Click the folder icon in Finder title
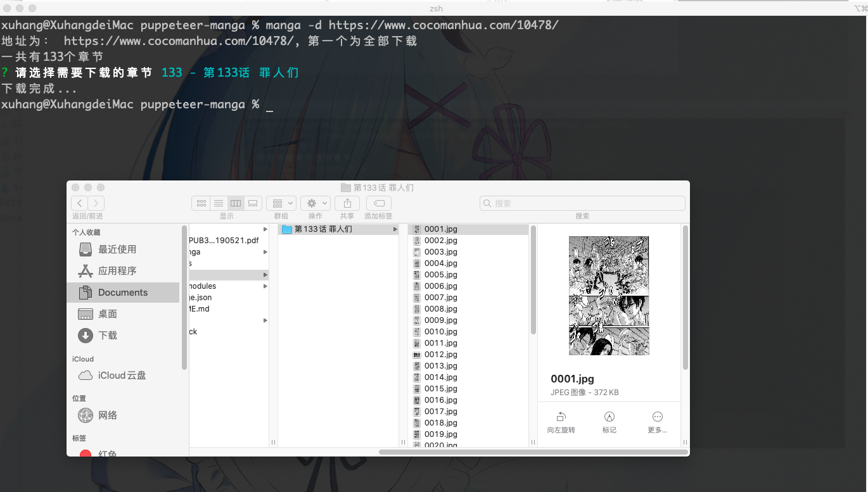The image size is (868, 492). 345,188
